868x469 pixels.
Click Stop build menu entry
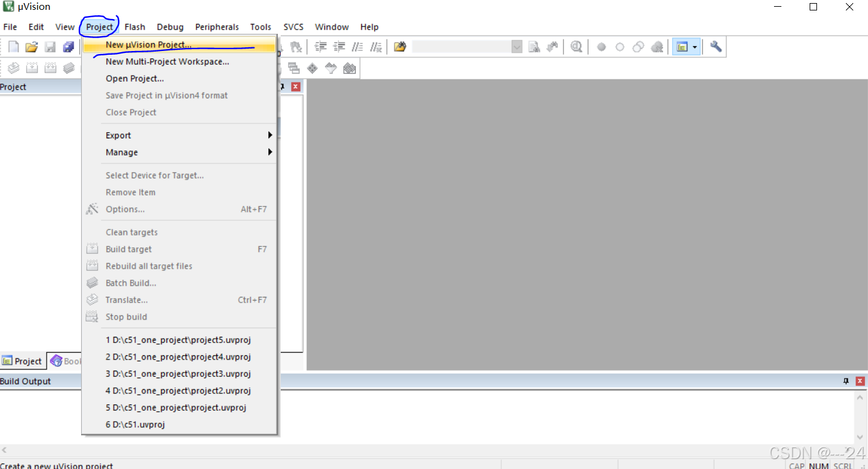(179, 317)
